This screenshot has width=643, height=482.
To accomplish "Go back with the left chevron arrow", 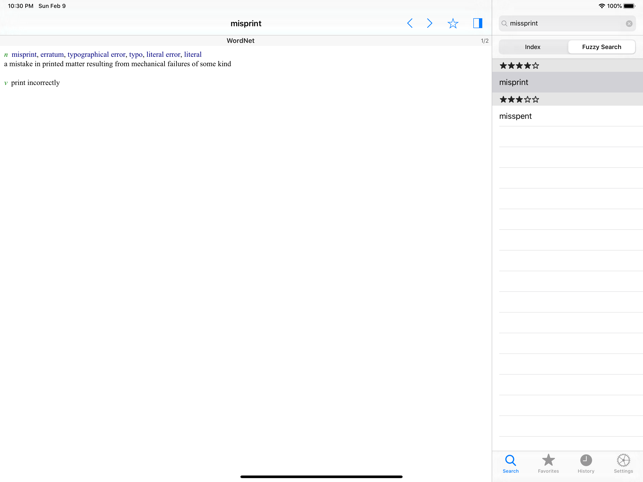I will click(409, 23).
